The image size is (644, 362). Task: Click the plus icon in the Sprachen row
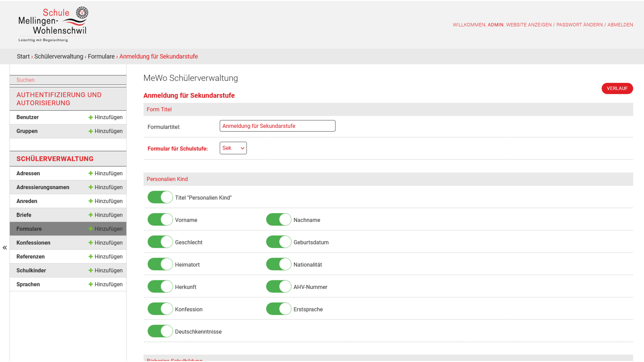pos(91,284)
